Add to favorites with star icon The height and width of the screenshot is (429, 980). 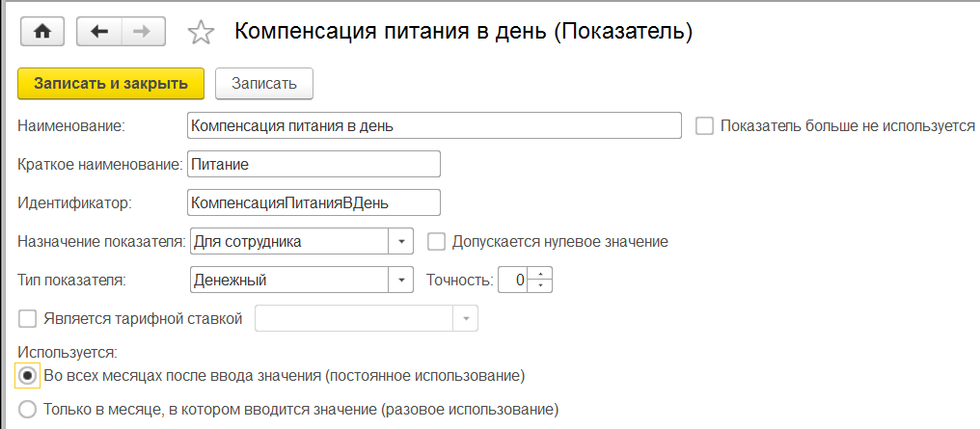(x=201, y=33)
